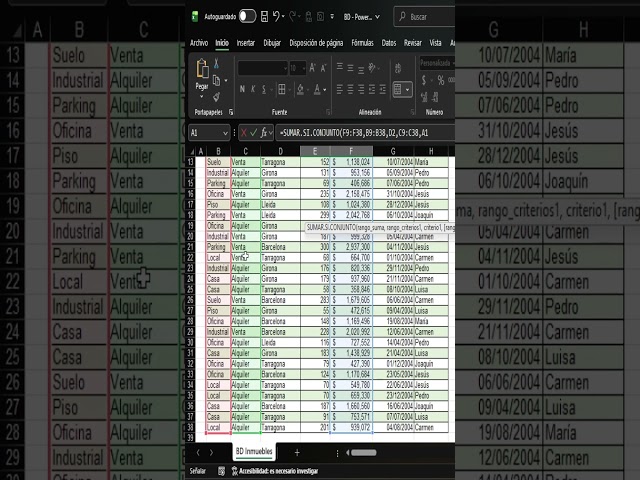The image size is (640, 480).
Task: Open the quick access toolbar customize arrow
Action: tap(332, 17)
